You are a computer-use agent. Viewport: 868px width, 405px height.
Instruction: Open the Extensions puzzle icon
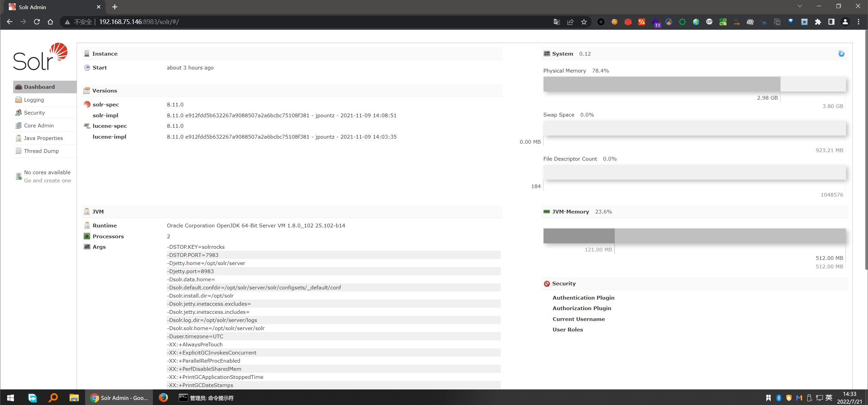click(x=818, y=22)
